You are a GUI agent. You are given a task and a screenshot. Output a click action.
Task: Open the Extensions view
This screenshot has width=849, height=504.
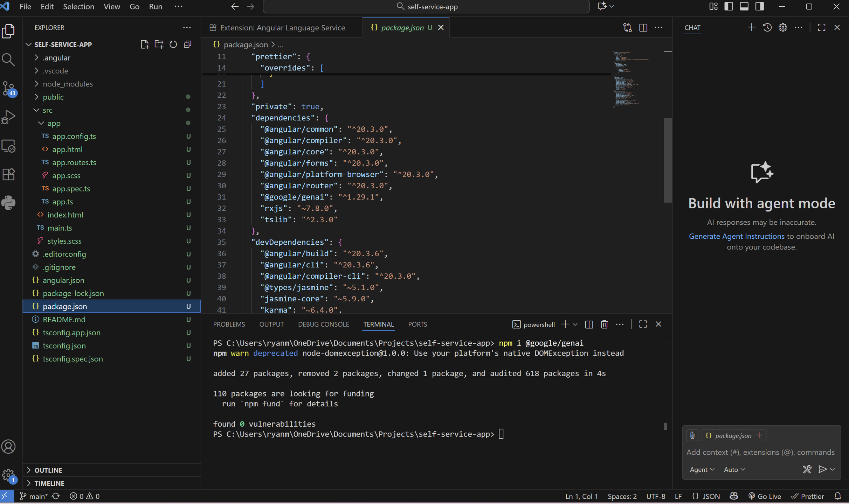coord(8,174)
